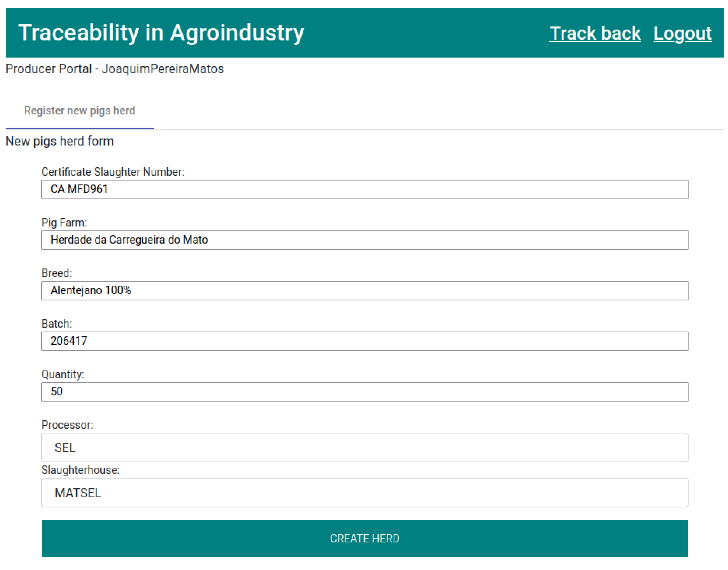Click the Quantity label text
Viewport: 728px width, 570px height.
pyautogui.click(x=62, y=374)
